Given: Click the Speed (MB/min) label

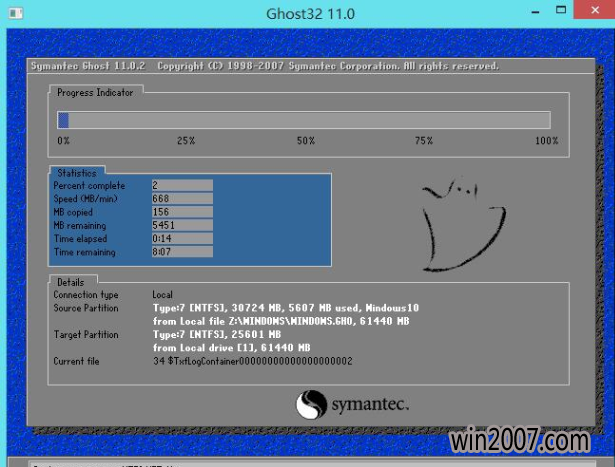Looking at the screenshot, I should pos(86,199).
